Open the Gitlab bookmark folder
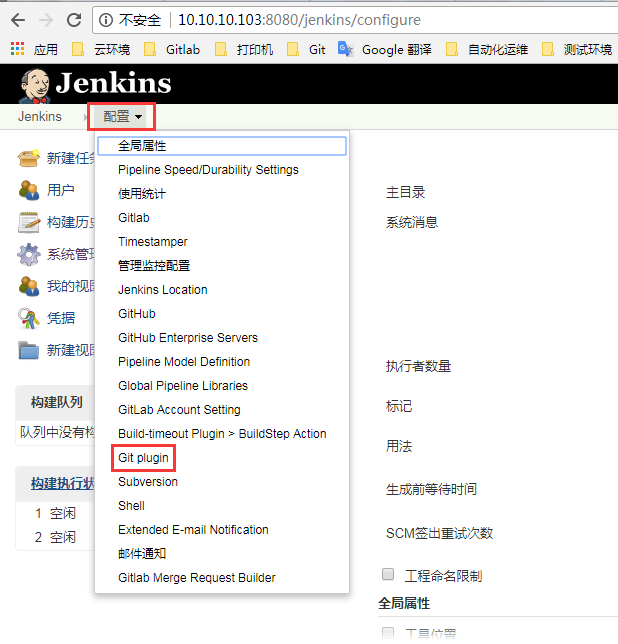618x644 pixels. 172,50
